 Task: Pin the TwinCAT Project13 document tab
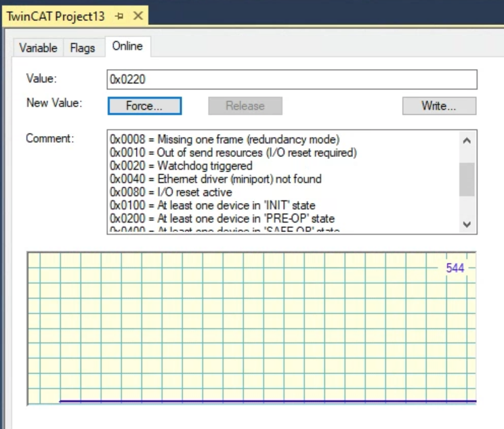coord(119,16)
